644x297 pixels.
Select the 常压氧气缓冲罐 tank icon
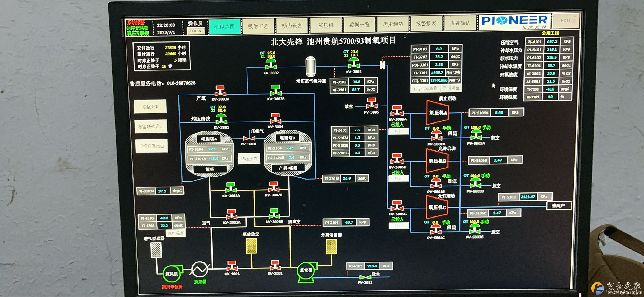pyautogui.click(x=310, y=67)
